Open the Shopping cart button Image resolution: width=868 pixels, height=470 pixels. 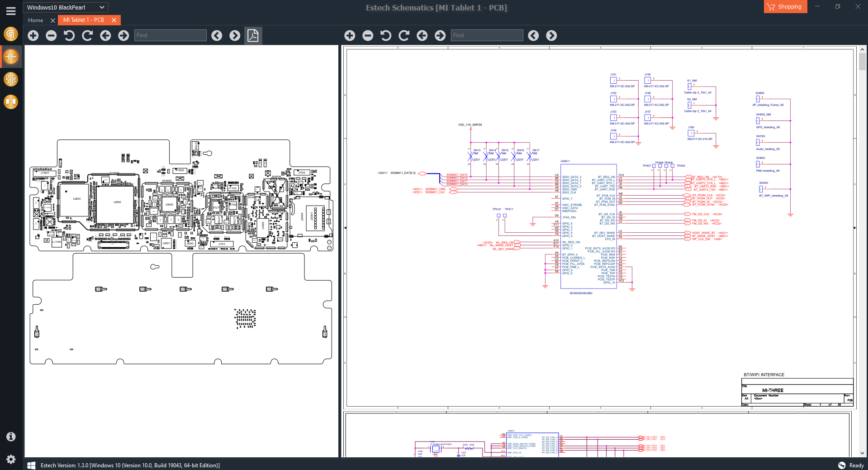point(785,7)
